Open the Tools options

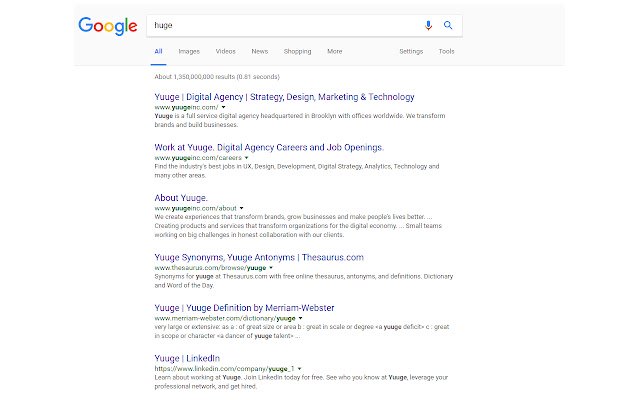click(446, 51)
